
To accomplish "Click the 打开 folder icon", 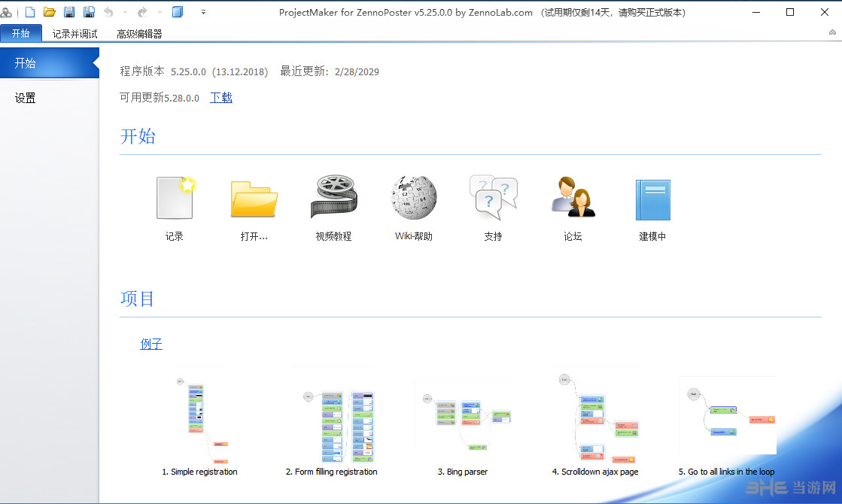I will click(x=254, y=199).
